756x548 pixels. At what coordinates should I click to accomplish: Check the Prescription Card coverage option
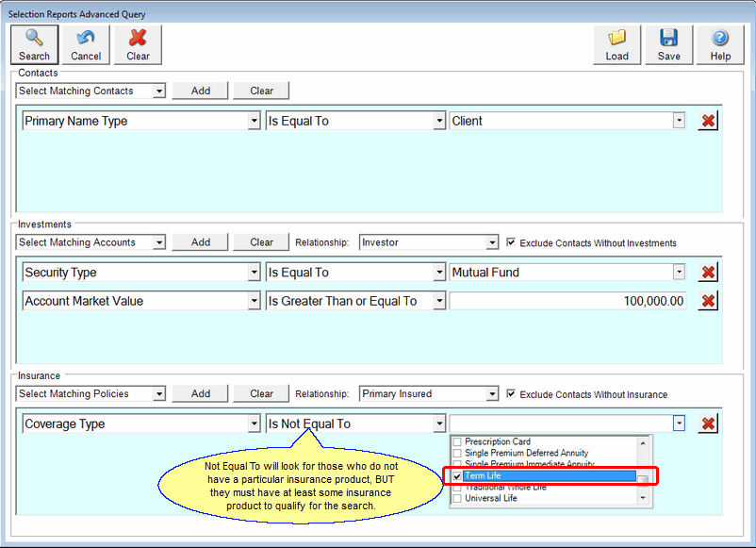456,440
